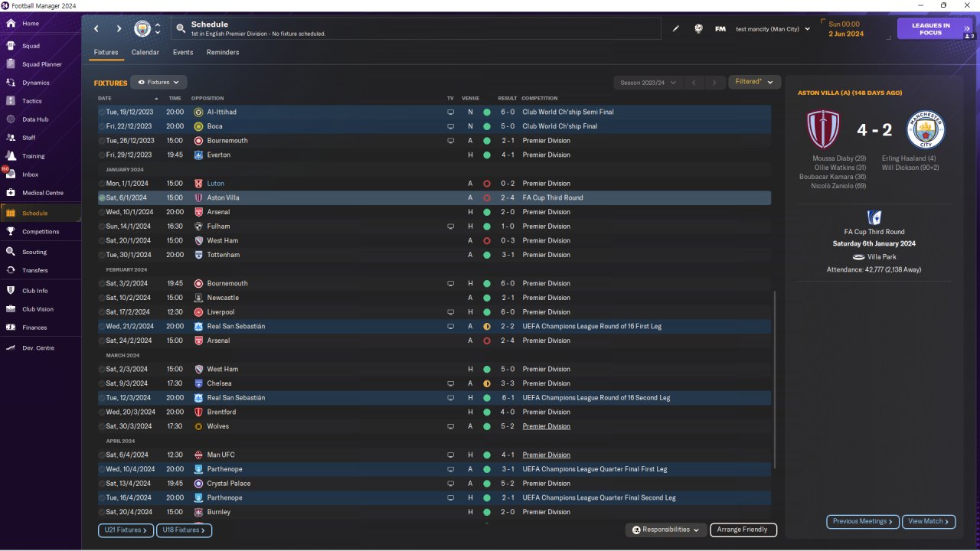Open the Dev. Centre section

(38, 348)
